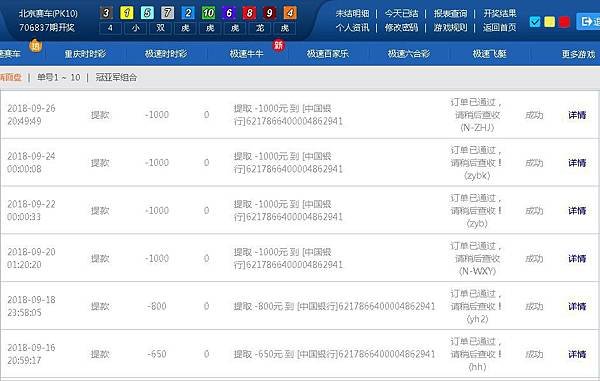600x381 pixels.
Task: Open the 极速时时彩 game tab
Action: (166, 54)
